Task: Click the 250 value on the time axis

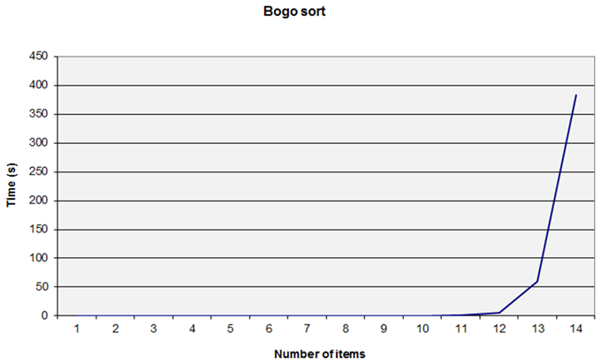Action: pos(38,171)
